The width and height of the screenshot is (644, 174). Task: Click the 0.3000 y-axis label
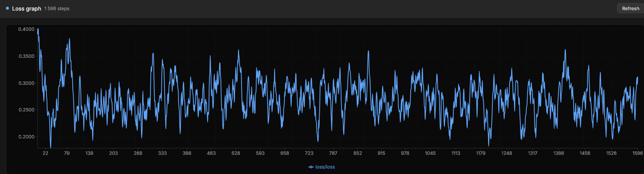(27, 83)
